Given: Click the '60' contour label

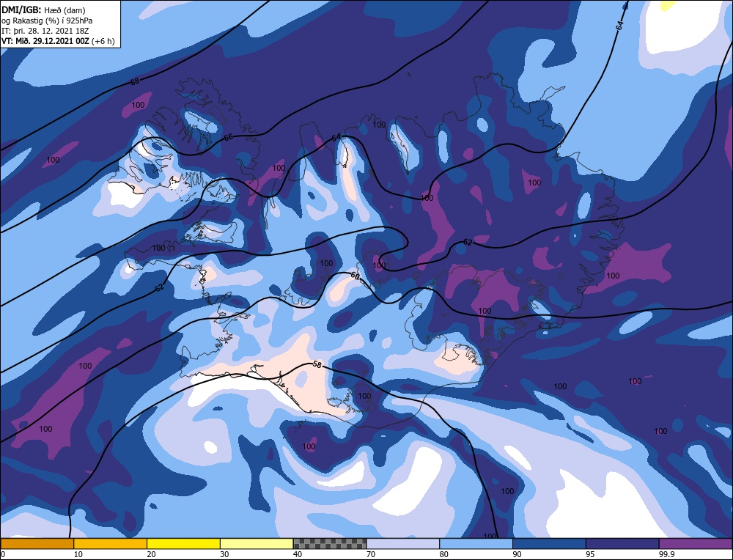Looking at the screenshot, I should coord(356,277).
